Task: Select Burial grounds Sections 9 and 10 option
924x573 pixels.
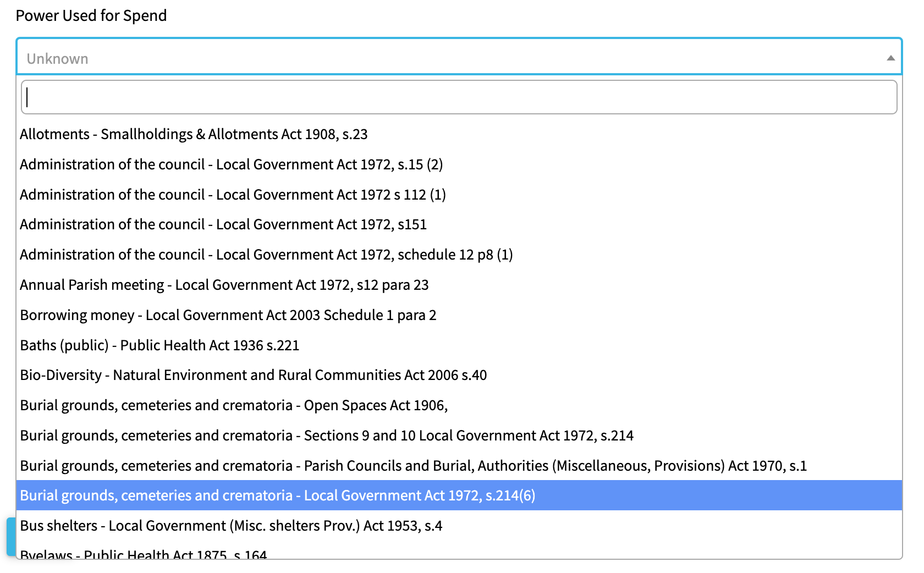Action: tap(327, 436)
